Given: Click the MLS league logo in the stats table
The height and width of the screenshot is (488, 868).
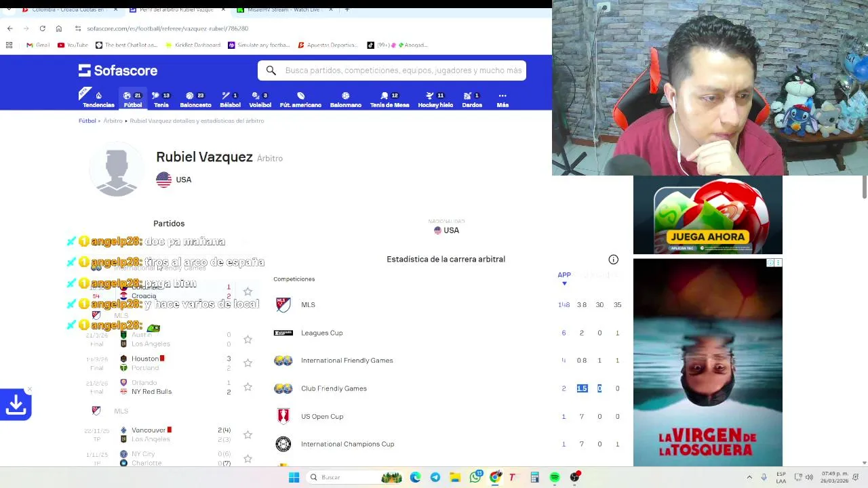Looking at the screenshot, I should [x=283, y=305].
